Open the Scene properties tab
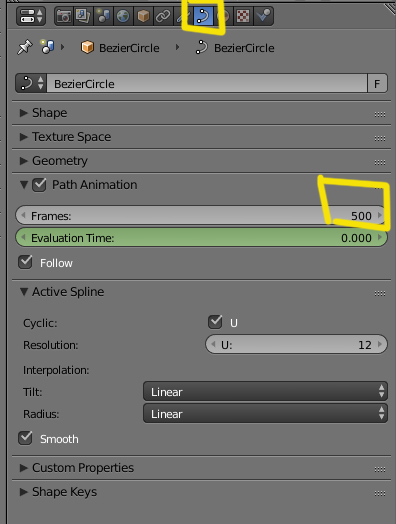396x524 pixels. [x=104, y=16]
